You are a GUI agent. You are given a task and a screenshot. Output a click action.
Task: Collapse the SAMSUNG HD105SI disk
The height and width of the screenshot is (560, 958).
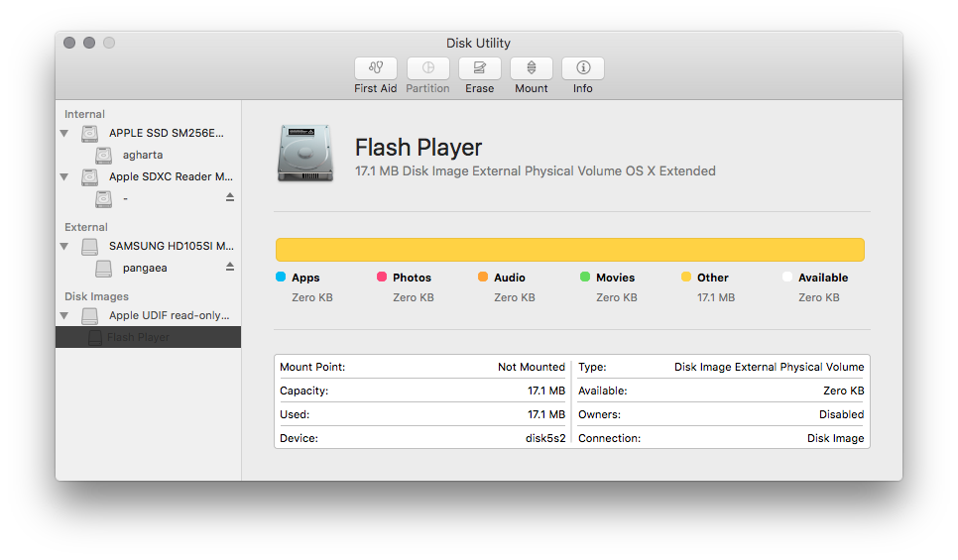click(64, 247)
